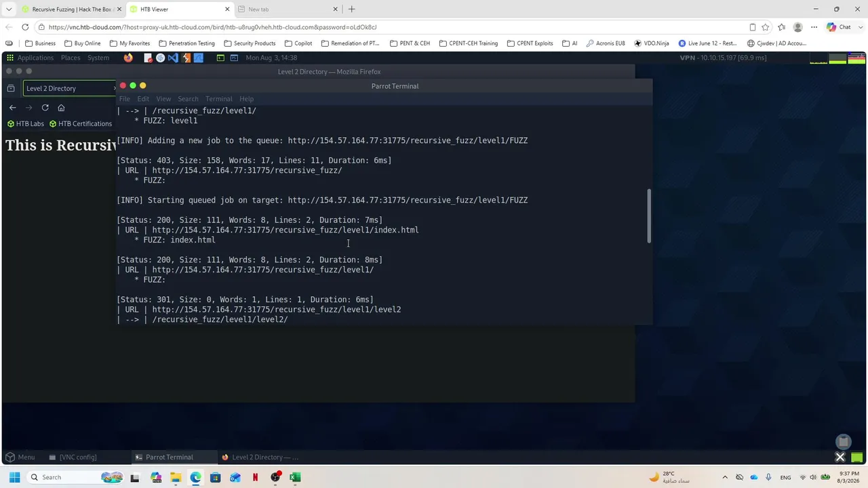Switch to Level 2 Directory taskbar item

(x=260, y=457)
